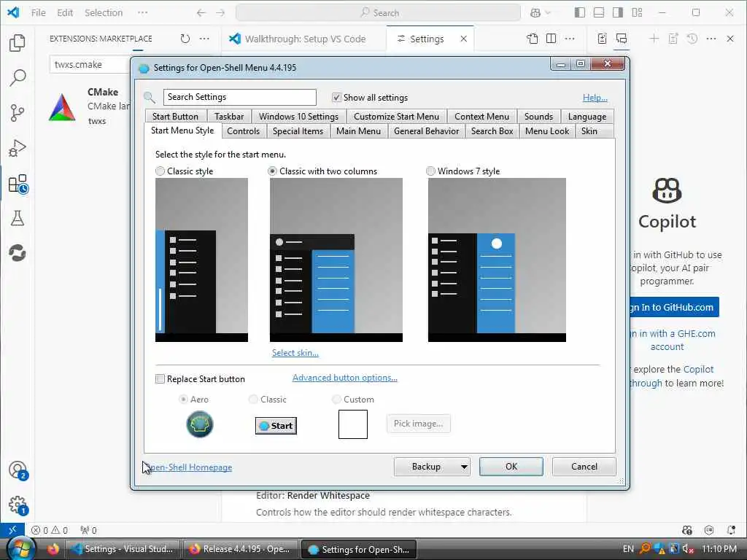
Task: Open the errors and warnings status bar item
Action: pos(50,530)
